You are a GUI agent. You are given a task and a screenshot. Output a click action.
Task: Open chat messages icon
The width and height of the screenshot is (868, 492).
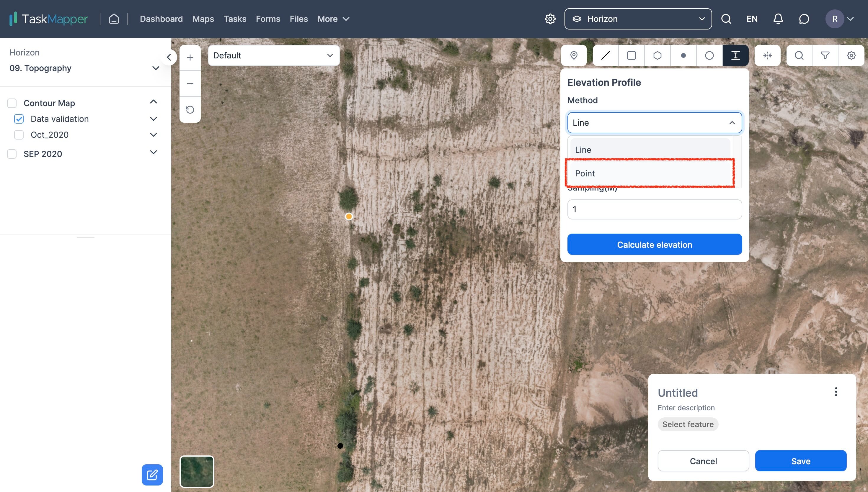point(804,19)
